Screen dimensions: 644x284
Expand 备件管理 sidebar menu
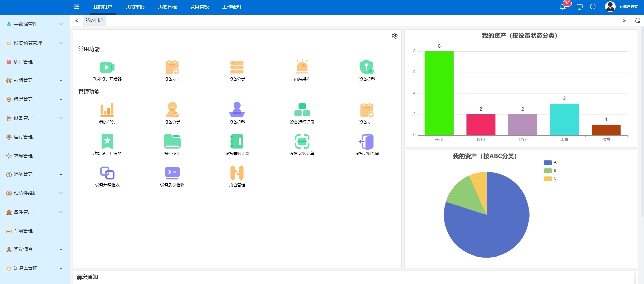click(x=35, y=212)
